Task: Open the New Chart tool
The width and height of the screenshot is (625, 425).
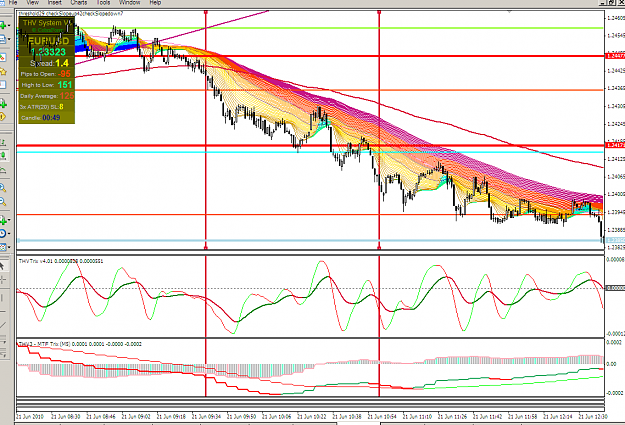Action: point(3,26)
